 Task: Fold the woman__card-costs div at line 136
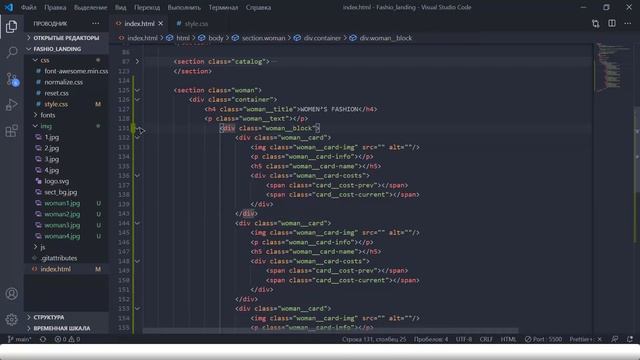tap(138, 176)
